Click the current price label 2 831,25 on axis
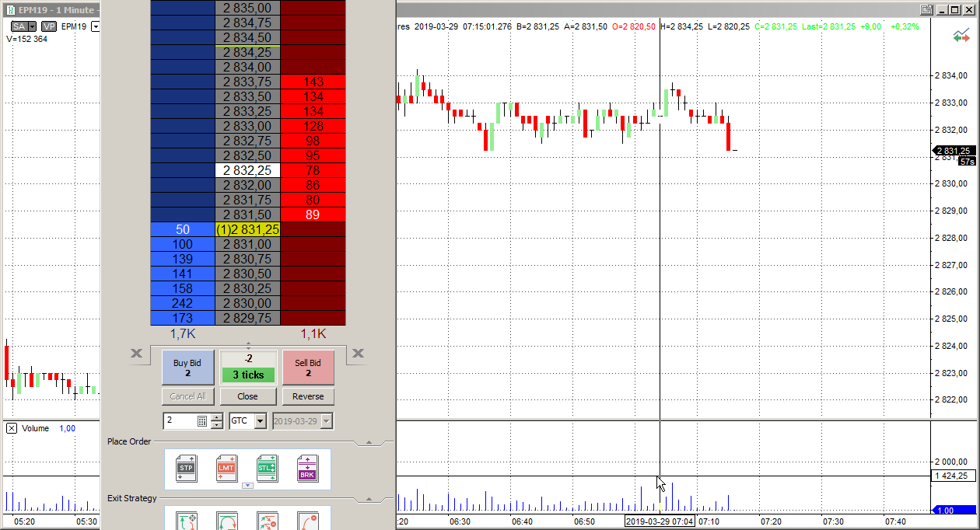Viewport: 980px width, 530px height. pos(952,151)
